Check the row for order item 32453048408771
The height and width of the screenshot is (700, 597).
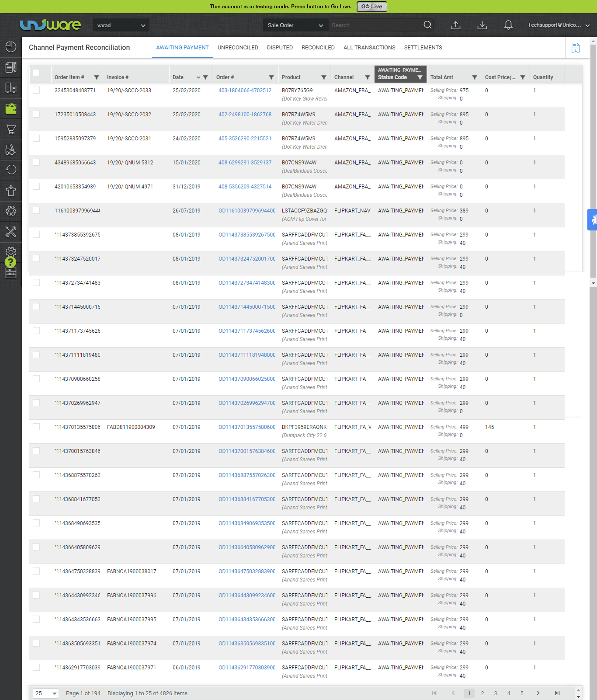click(36, 90)
